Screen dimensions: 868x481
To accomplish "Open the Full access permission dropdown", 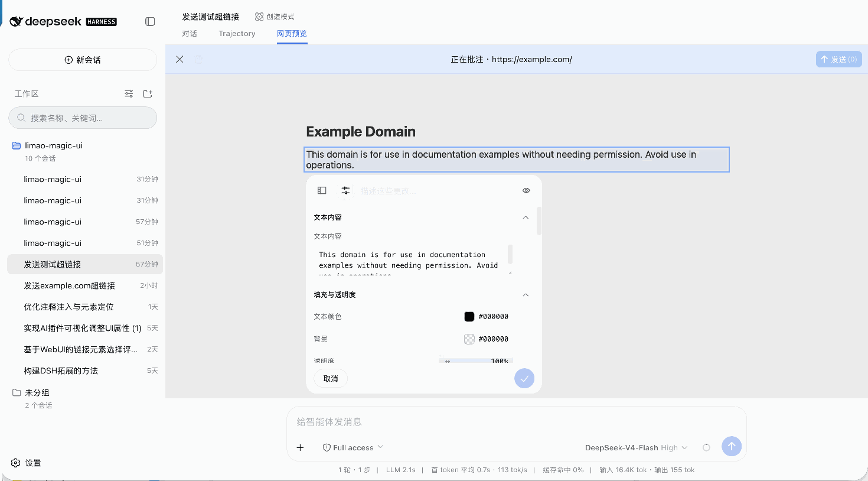I will pyautogui.click(x=353, y=447).
